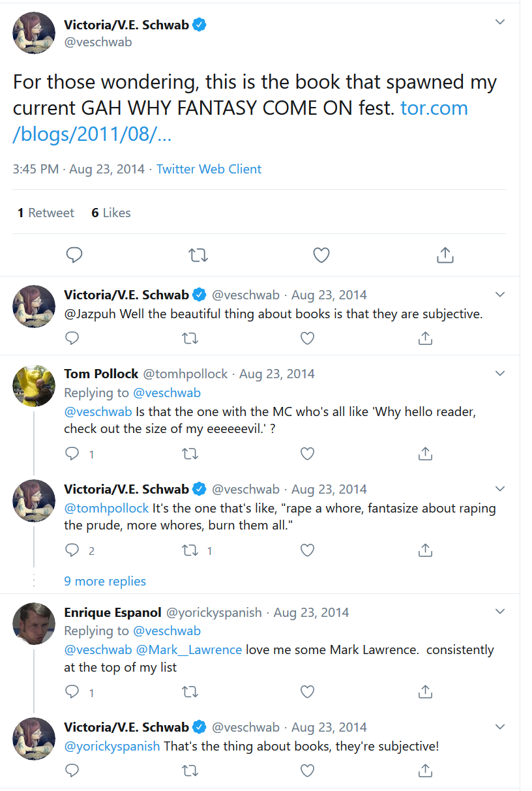Retweet Enrique Espanol's reply
Viewport: 532px width, 791px height.
pos(190,692)
